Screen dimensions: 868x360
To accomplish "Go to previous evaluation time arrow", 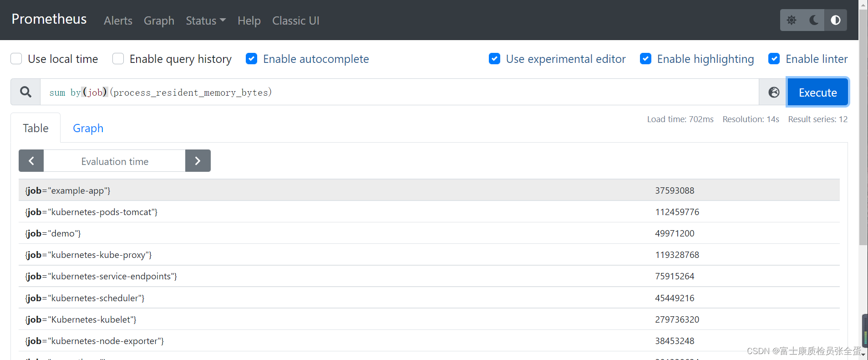I will [31, 161].
